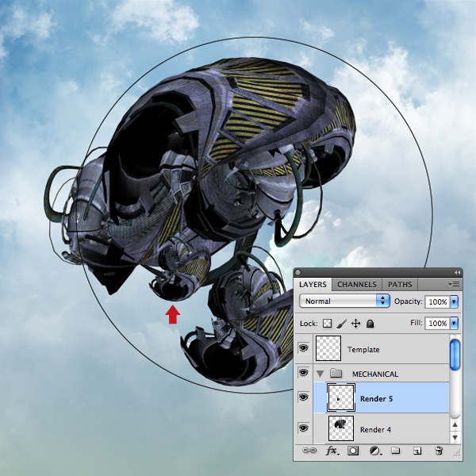Open the Opacity slider dropdown arrow

(454, 301)
